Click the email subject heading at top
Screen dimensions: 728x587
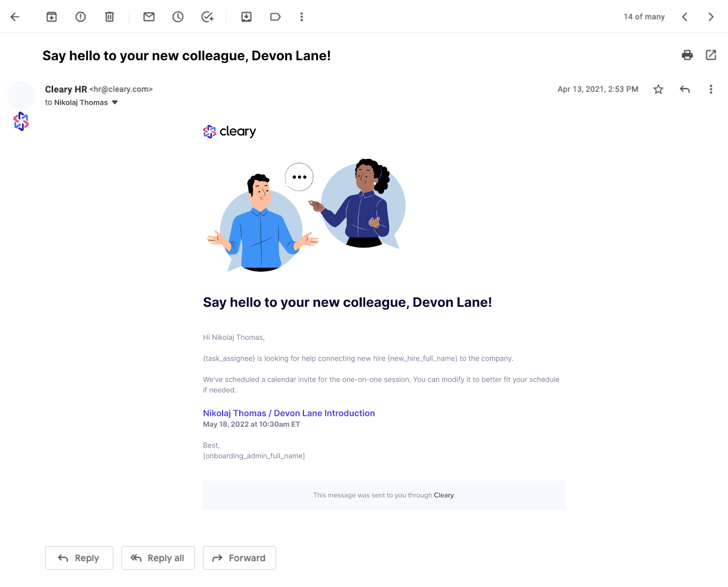point(187,56)
